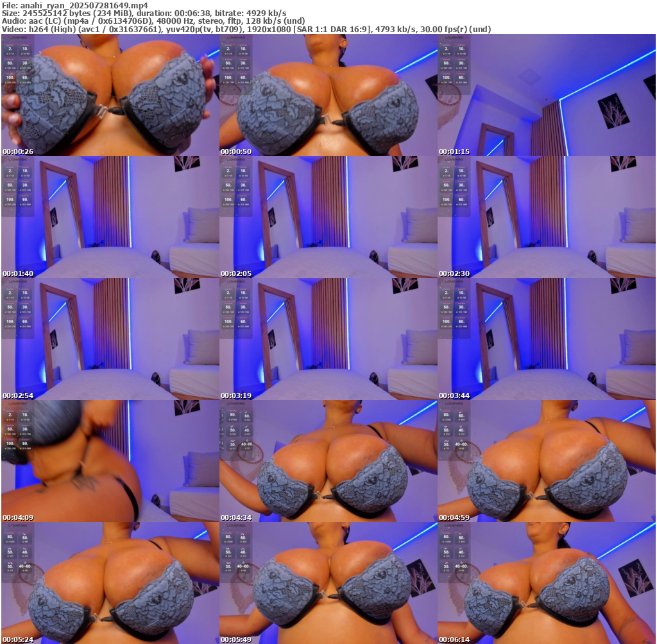
Task: Open the frame labeled 00:04:59
Action: click(x=547, y=461)
